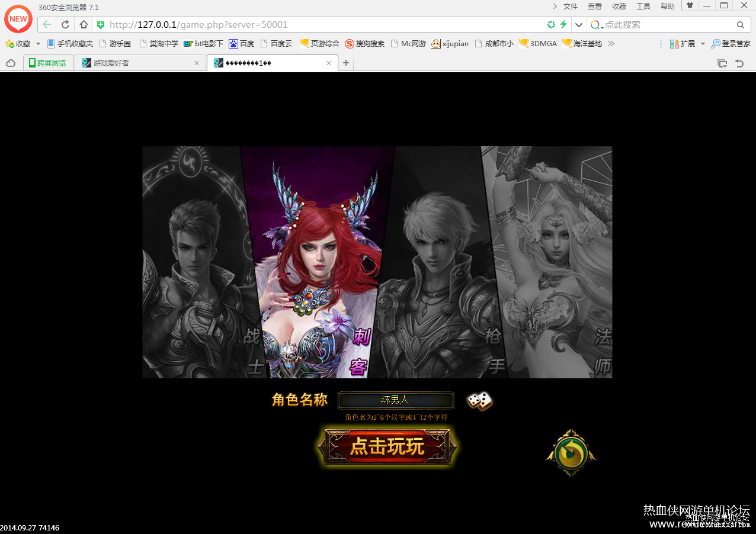The height and width of the screenshot is (534, 756).
Task: Roll the dice for random name
Action: click(479, 401)
